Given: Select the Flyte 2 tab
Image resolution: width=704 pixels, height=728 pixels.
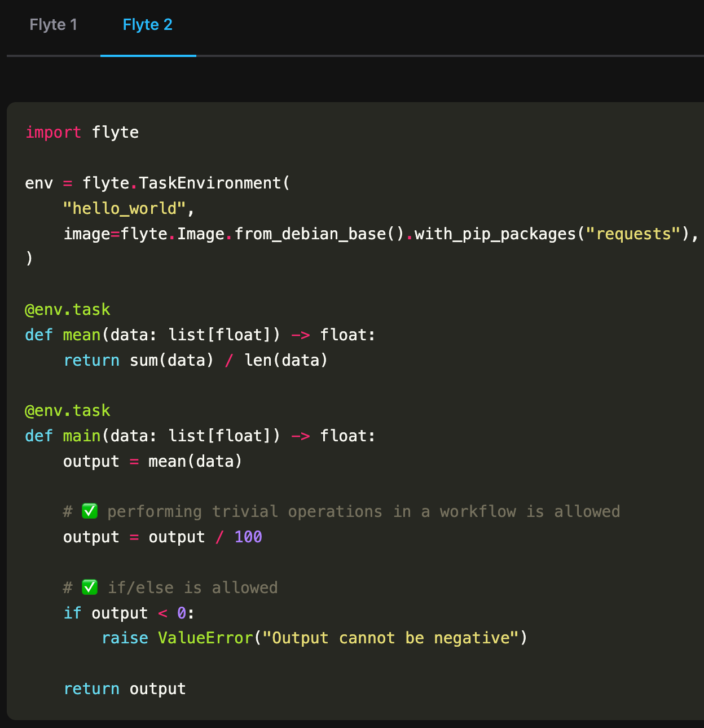Looking at the screenshot, I should [x=148, y=25].
